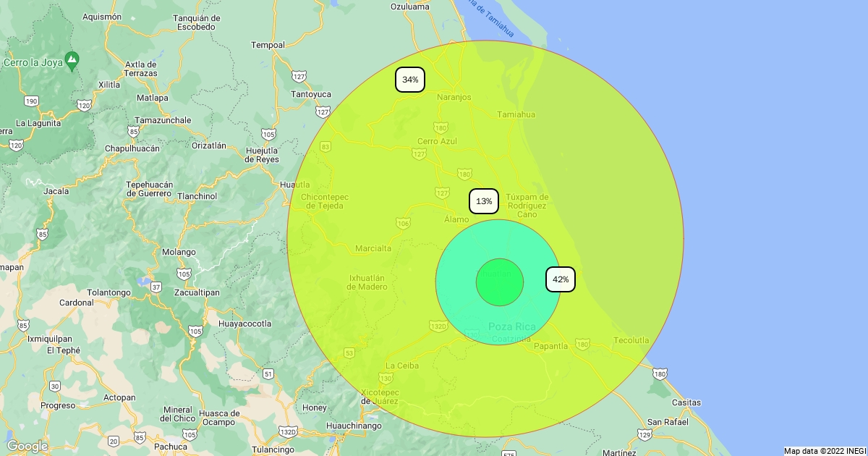The height and width of the screenshot is (456, 868).
Task: Click the innermost green circle
Action: 499,282
